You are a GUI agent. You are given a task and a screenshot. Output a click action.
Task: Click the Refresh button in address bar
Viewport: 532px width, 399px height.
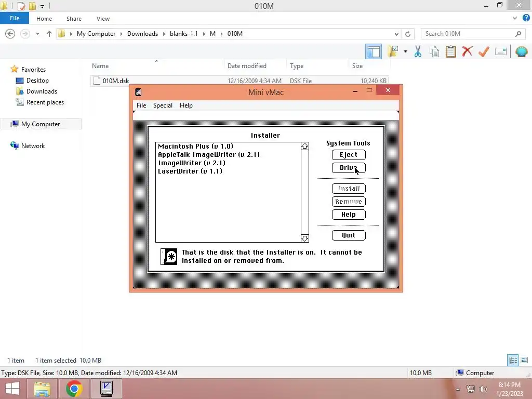coord(408,34)
